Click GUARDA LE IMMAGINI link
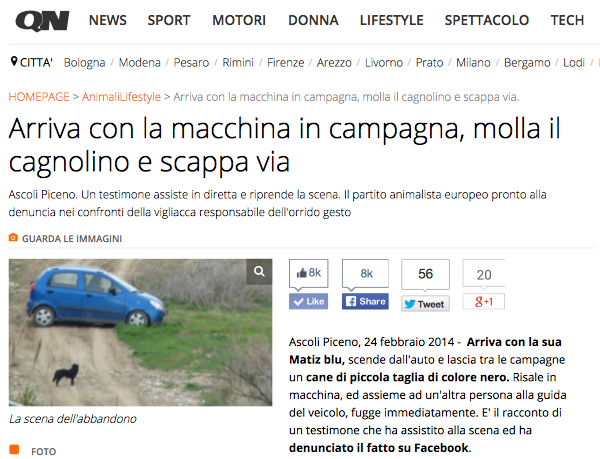The width and height of the screenshot is (600, 459). (x=72, y=239)
